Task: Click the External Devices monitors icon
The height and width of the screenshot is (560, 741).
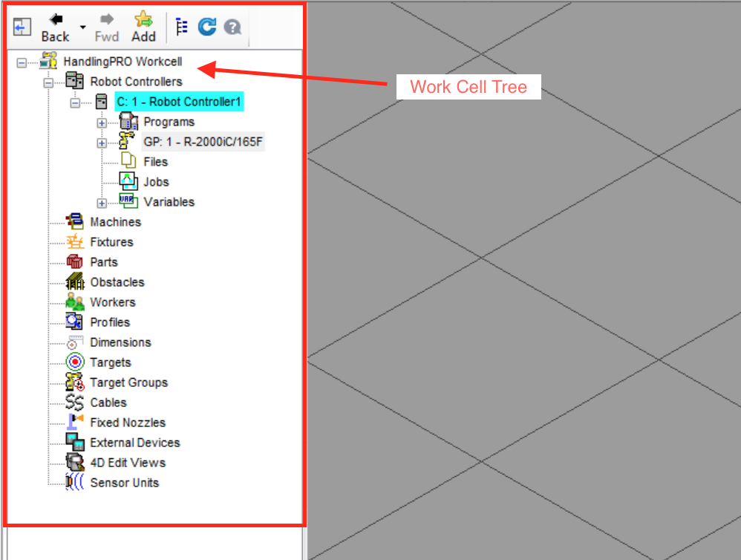Action: tap(75, 442)
